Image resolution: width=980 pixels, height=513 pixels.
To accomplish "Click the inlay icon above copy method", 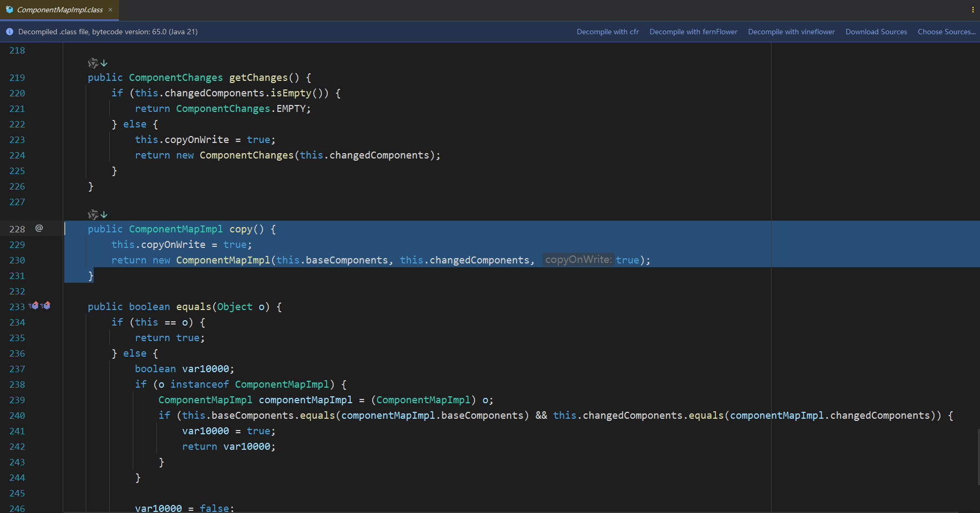I will [93, 215].
